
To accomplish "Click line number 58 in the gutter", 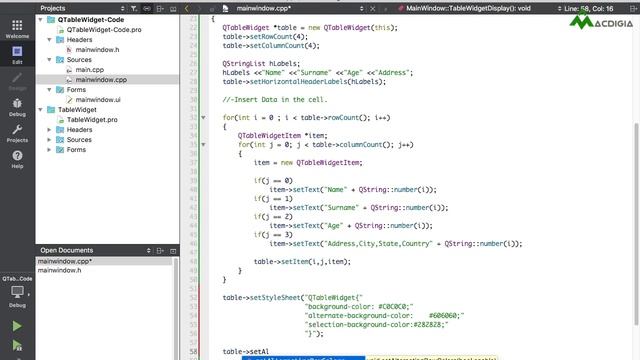I will point(193,351).
